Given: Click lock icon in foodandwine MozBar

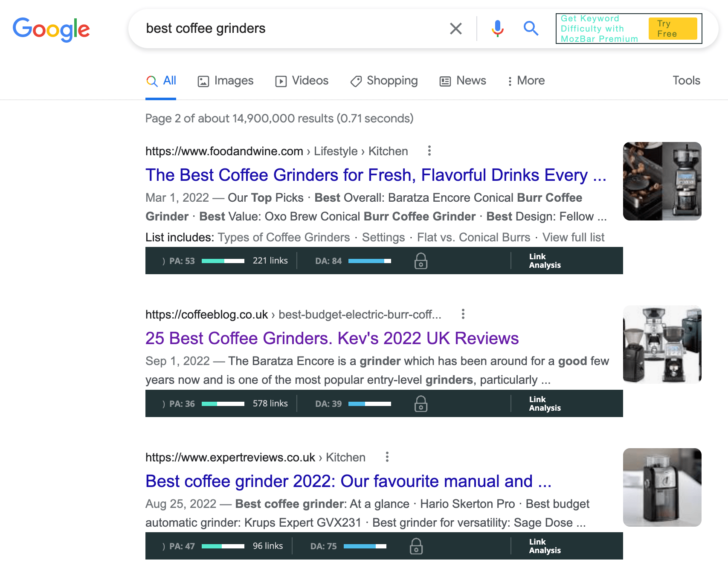Looking at the screenshot, I should [x=421, y=261].
